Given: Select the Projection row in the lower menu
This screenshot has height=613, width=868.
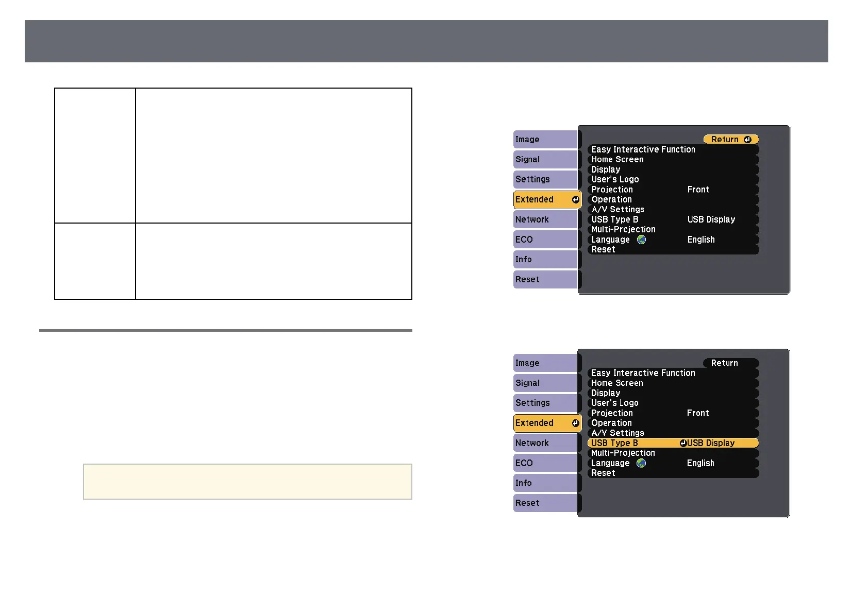Looking at the screenshot, I should point(673,413).
